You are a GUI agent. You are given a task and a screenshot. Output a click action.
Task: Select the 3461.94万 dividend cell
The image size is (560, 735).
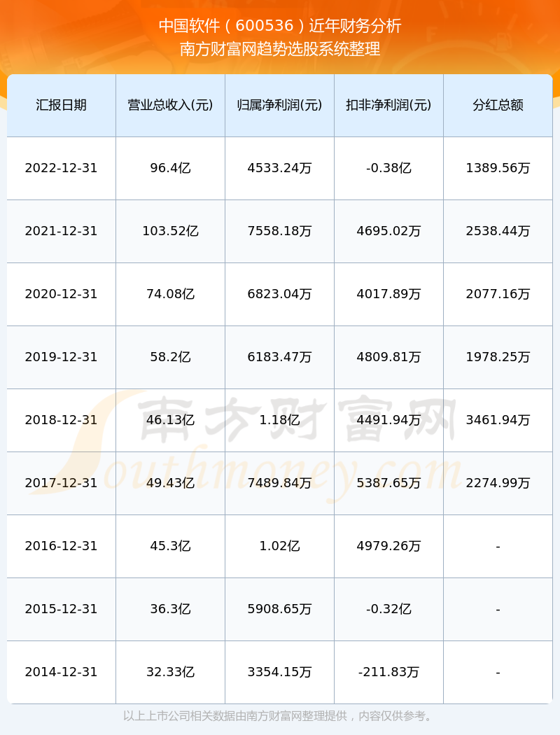click(498, 421)
